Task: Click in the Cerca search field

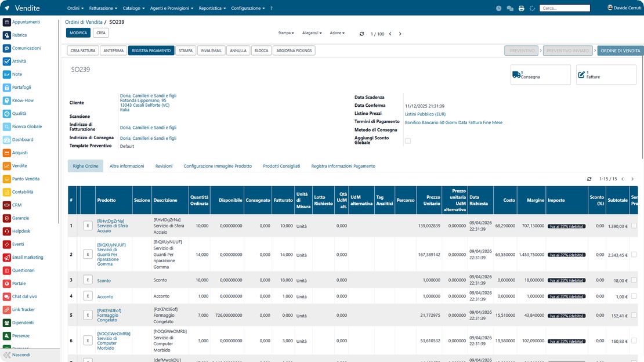Action: tap(565, 8)
